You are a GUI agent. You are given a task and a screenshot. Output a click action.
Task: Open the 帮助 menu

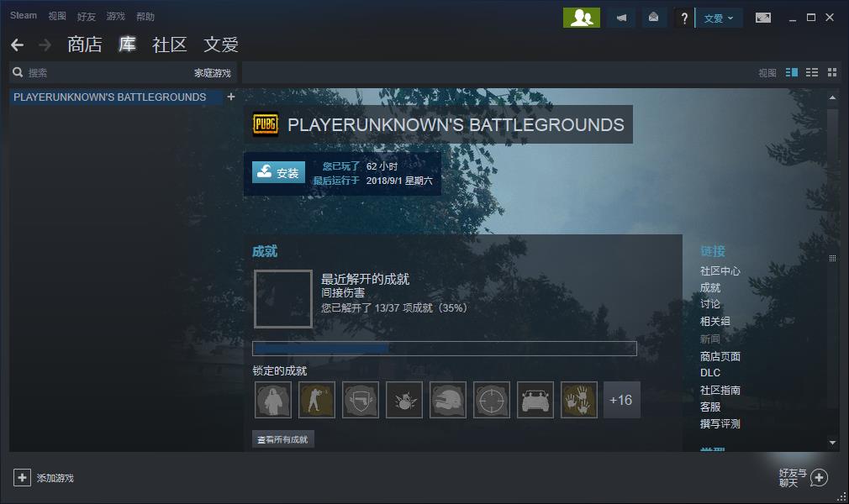tap(145, 17)
